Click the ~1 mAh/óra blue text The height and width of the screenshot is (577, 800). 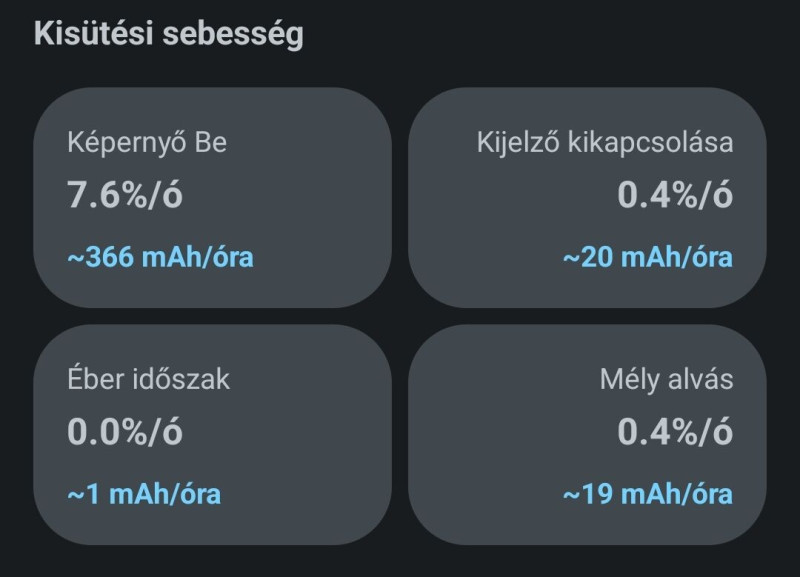(144, 494)
